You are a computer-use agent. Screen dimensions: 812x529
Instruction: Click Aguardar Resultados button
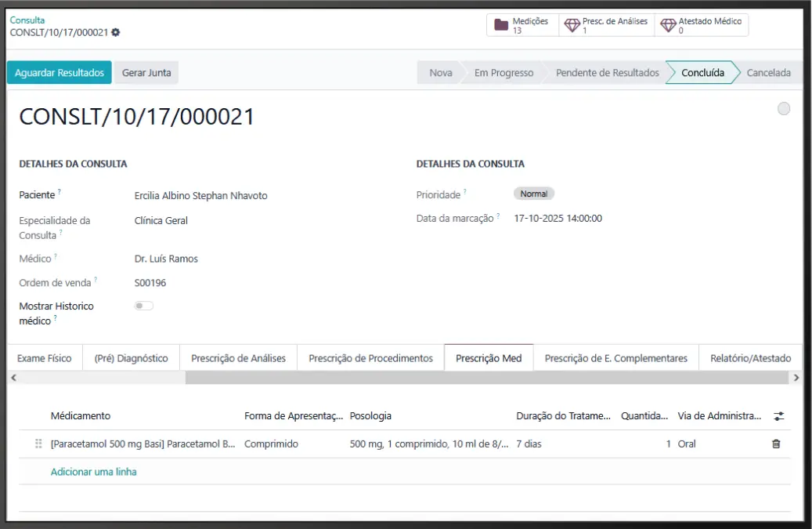[60, 73]
